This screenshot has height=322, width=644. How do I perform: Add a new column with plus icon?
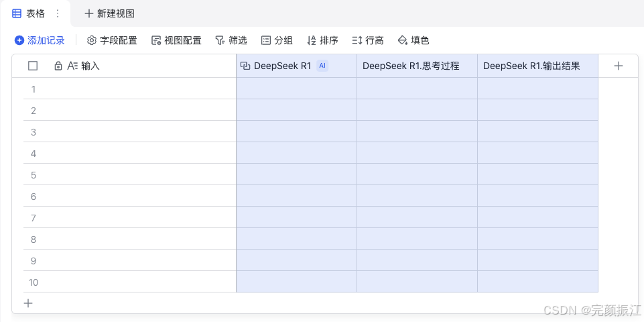tap(618, 66)
